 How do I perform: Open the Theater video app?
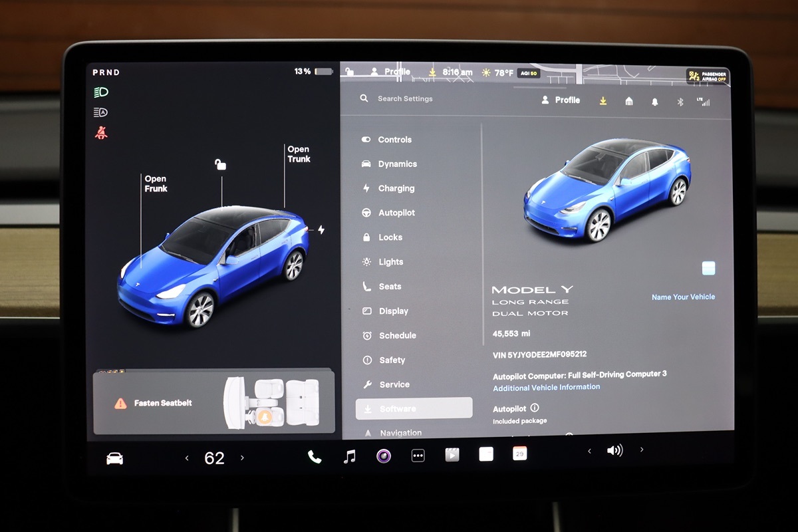pyautogui.click(x=452, y=455)
